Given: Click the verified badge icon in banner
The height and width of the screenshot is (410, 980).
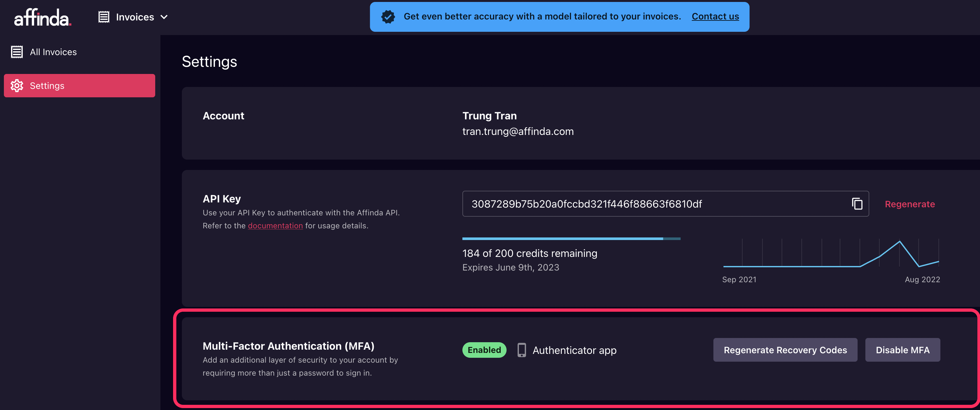Looking at the screenshot, I should click(388, 17).
